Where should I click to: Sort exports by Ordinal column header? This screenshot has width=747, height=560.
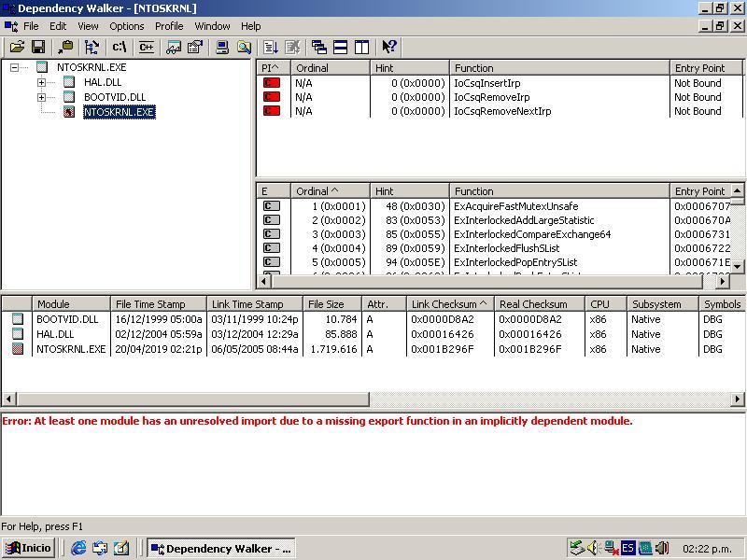coord(331,191)
